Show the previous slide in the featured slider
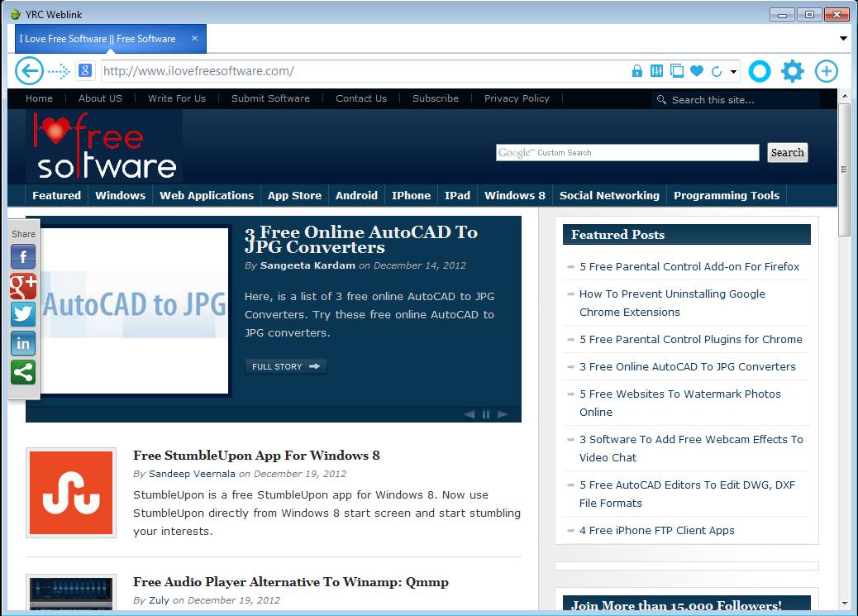Viewport: 858px width, 616px height. click(x=469, y=414)
